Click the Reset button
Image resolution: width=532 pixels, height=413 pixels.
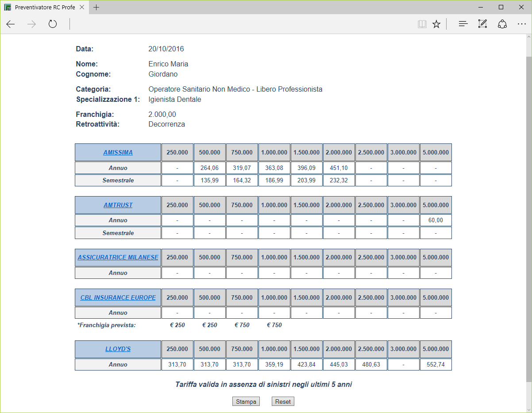coord(283,401)
